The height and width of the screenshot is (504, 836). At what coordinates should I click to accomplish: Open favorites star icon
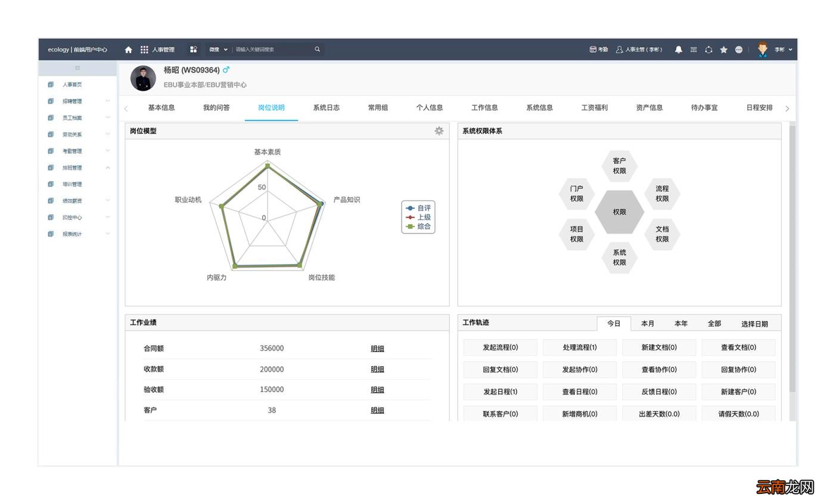pos(723,49)
